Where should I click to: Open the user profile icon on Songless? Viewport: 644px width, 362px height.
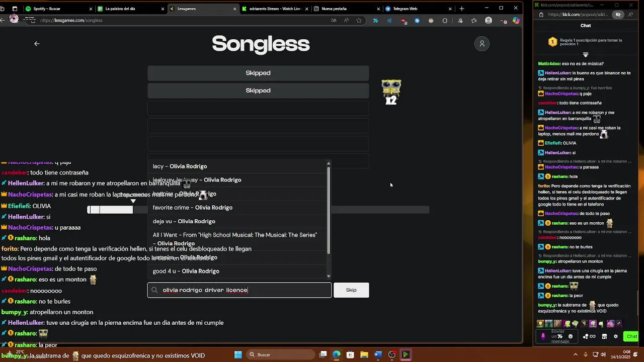click(x=482, y=44)
